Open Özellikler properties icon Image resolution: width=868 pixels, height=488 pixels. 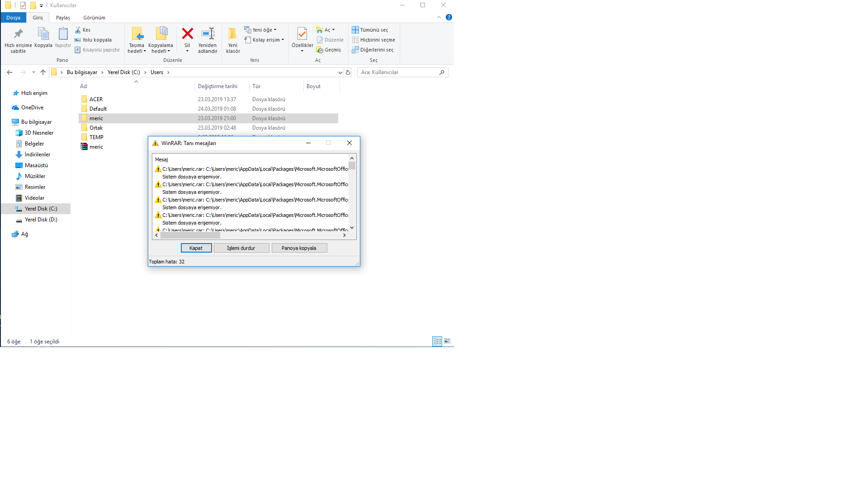[x=302, y=34]
